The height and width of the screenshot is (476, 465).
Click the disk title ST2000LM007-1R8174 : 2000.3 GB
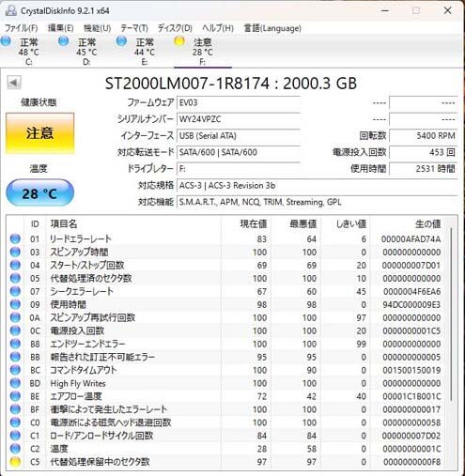[x=231, y=84]
